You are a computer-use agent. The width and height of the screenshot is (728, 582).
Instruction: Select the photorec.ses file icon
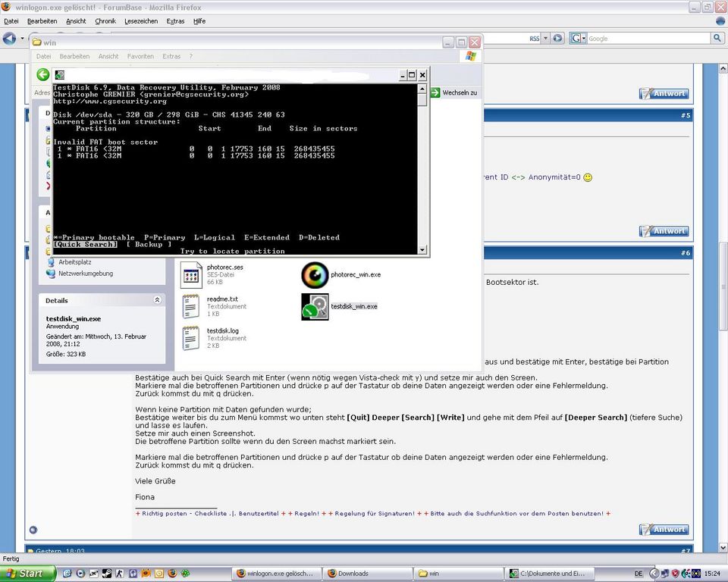[x=191, y=275]
